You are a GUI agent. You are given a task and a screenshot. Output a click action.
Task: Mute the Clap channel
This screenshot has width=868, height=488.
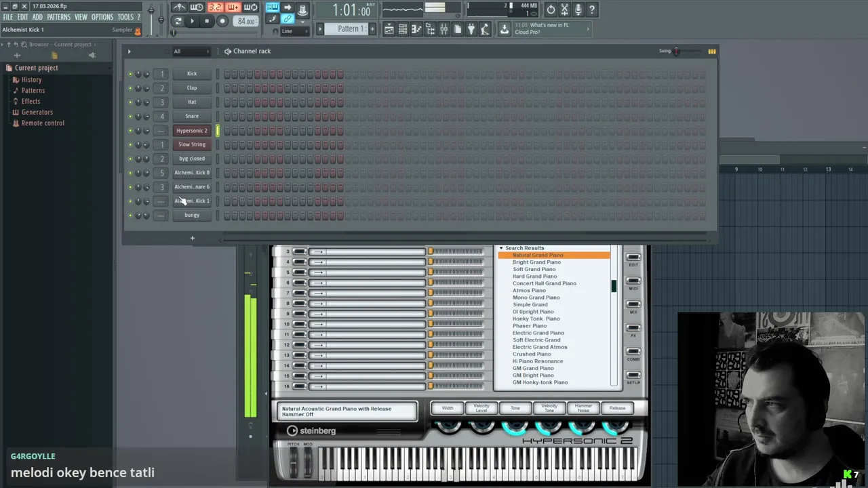130,88
